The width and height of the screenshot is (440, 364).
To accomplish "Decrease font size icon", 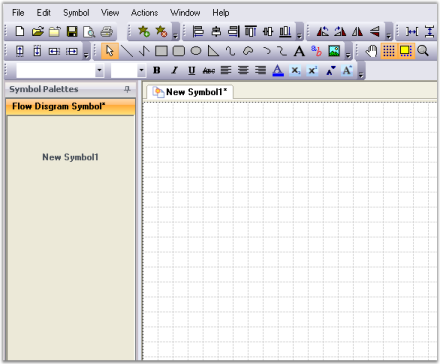I will tap(330, 70).
